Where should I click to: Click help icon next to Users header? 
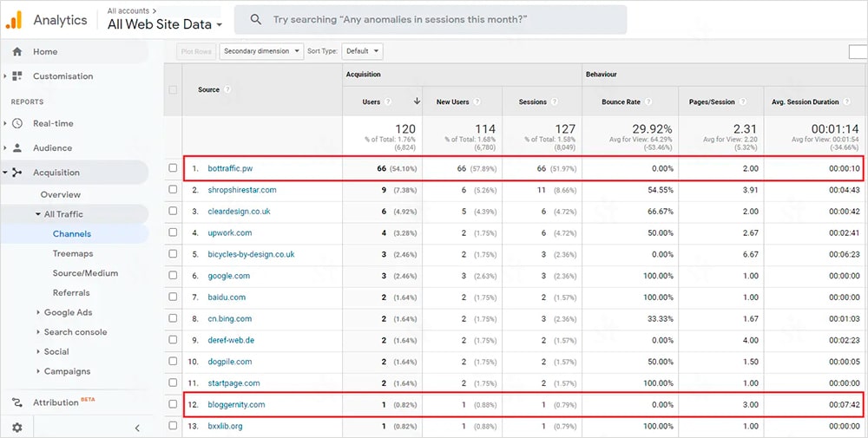pyautogui.click(x=388, y=101)
